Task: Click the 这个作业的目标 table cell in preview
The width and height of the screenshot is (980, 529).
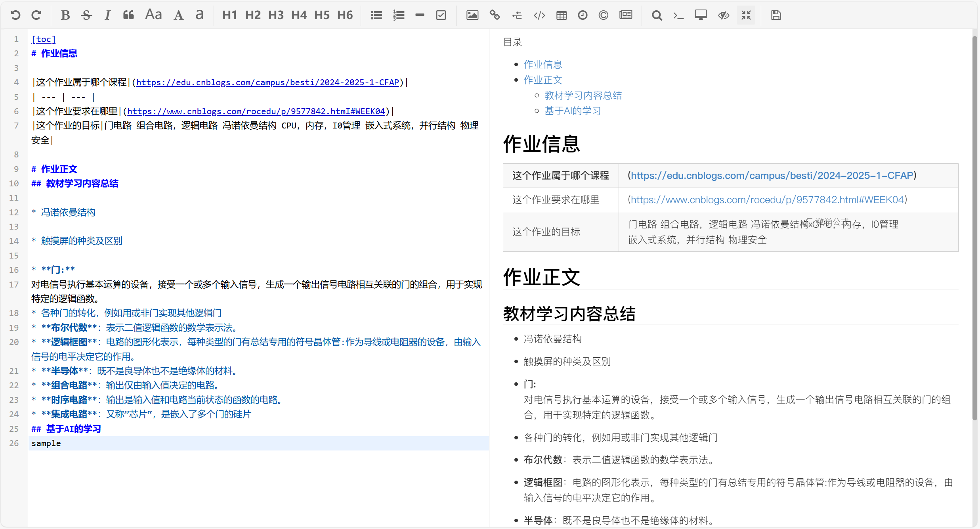Action: coord(560,232)
